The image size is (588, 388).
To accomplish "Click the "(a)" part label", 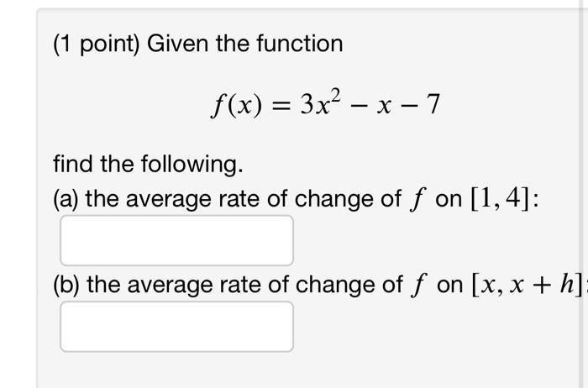I will (x=66, y=199).
